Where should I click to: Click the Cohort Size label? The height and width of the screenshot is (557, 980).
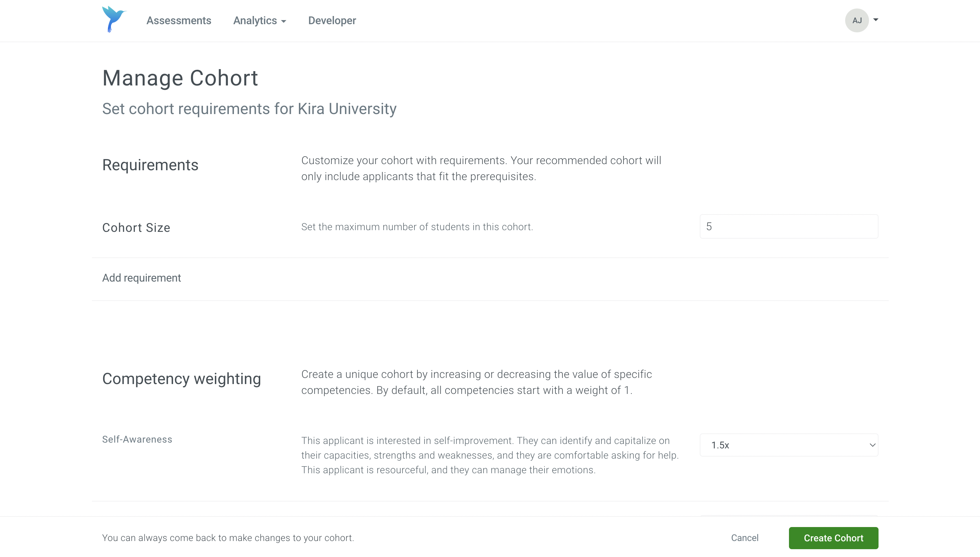tap(136, 228)
